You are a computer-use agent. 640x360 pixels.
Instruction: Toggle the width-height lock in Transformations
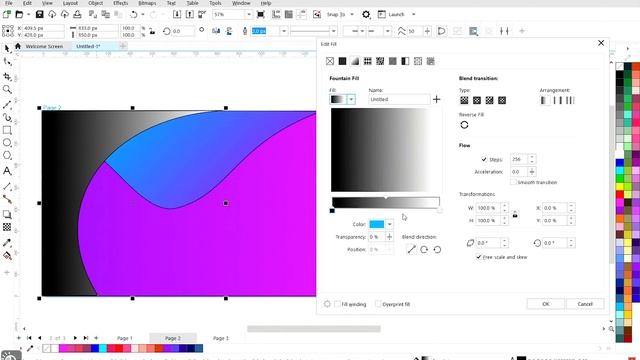tap(515, 214)
